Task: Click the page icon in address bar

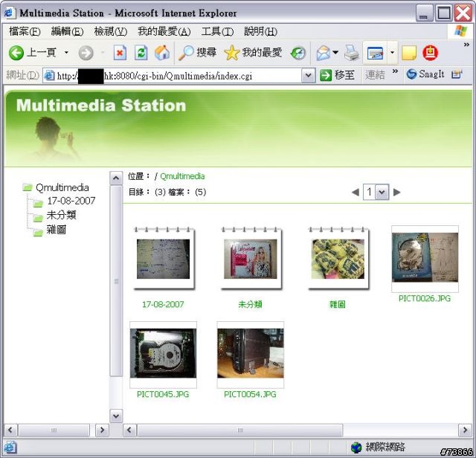Action: (50, 75)
